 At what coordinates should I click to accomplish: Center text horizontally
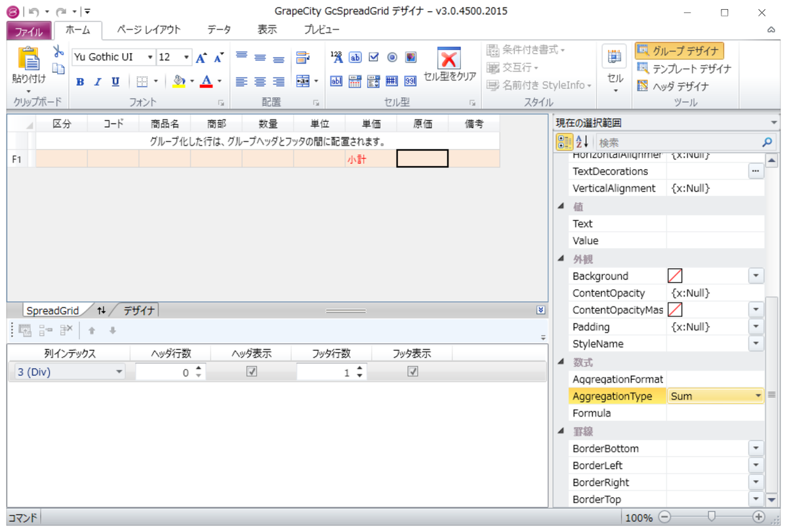(260, 82)
